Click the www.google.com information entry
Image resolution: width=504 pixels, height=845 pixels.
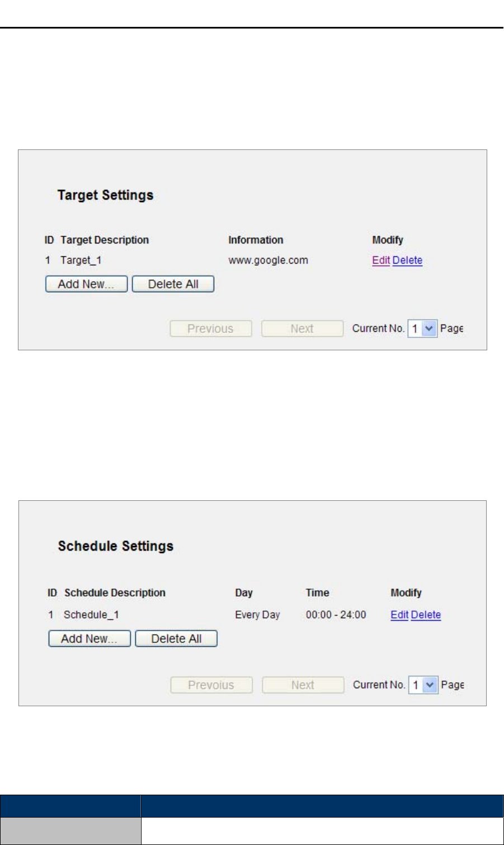click(268, 260)
